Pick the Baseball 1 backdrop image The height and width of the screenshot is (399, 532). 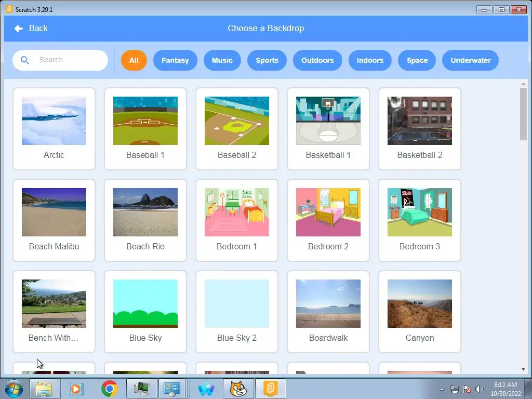[145, 121]
